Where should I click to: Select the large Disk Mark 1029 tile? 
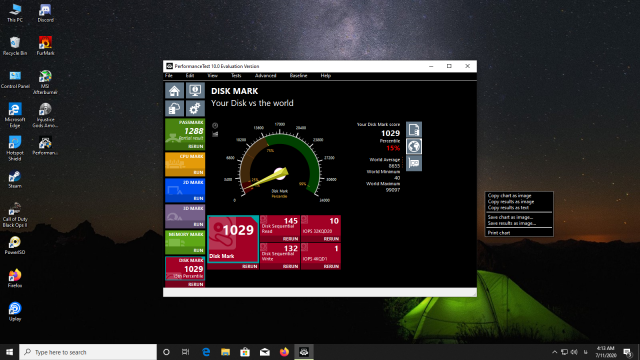click(x=233, y=239)
